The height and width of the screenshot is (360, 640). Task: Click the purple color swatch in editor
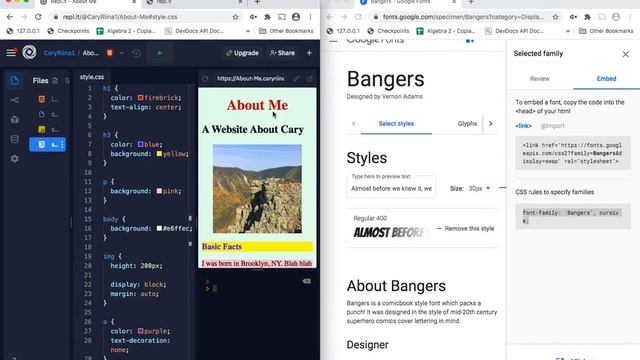pos(140,331)
